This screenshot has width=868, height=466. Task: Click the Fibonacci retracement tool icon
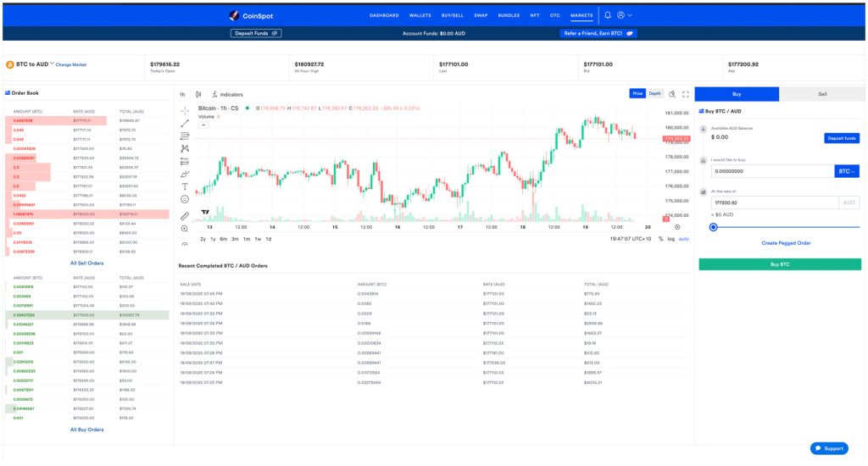pos(185,136)
